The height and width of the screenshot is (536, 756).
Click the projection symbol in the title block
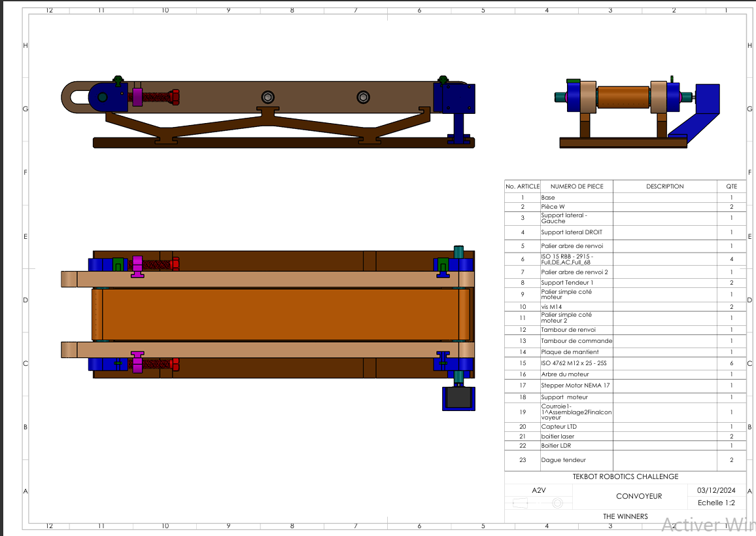pos(538,503)
